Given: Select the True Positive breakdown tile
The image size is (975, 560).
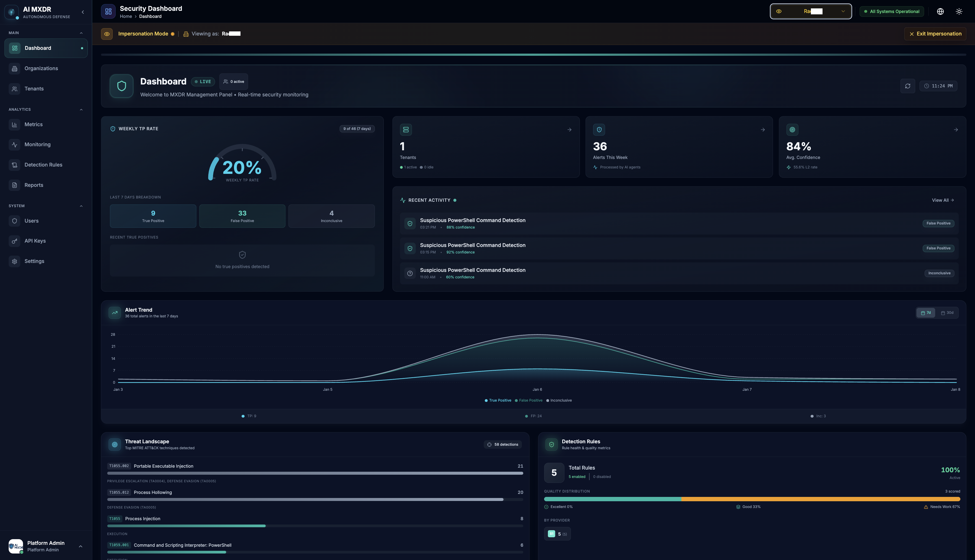Looking at the screenshot, I should coord(153,216).
